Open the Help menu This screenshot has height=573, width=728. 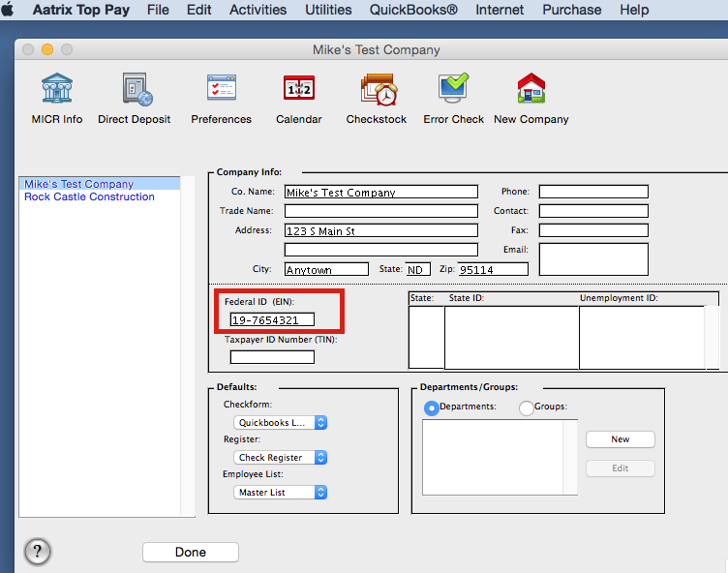click(634, 10)
